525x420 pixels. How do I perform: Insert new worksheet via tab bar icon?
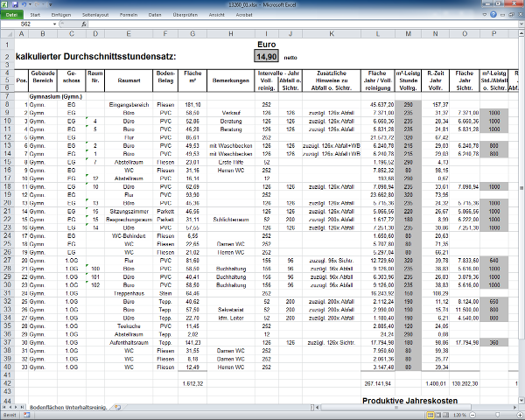117,408
